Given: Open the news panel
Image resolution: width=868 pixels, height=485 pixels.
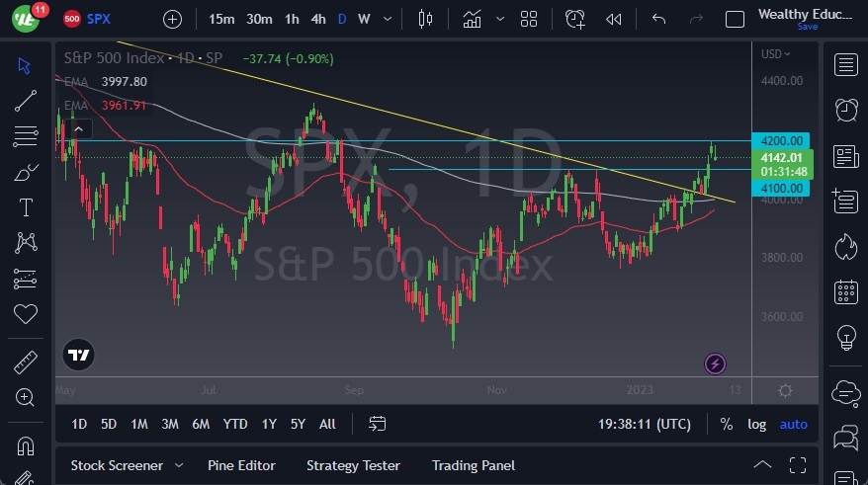Looking at the screenshot, I should (x=846, y=156).
